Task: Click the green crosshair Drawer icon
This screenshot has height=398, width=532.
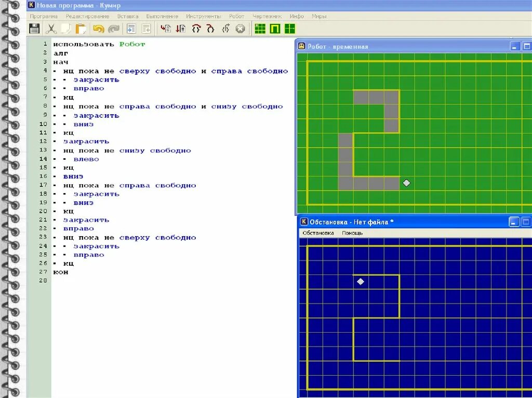Action: (290, 29)
